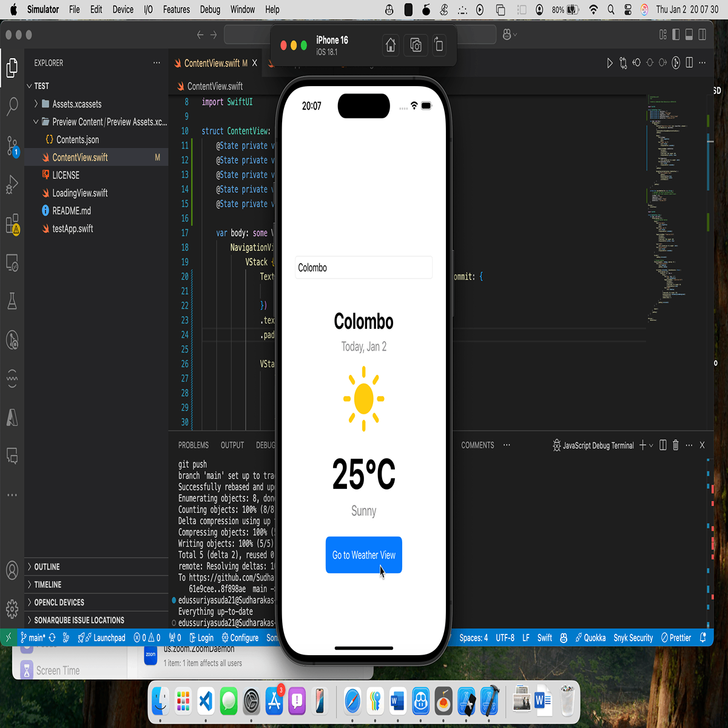The width and height of the screenshot is (728, 728).
Task: Open Run and Debug view
Action: coord(12,184)
